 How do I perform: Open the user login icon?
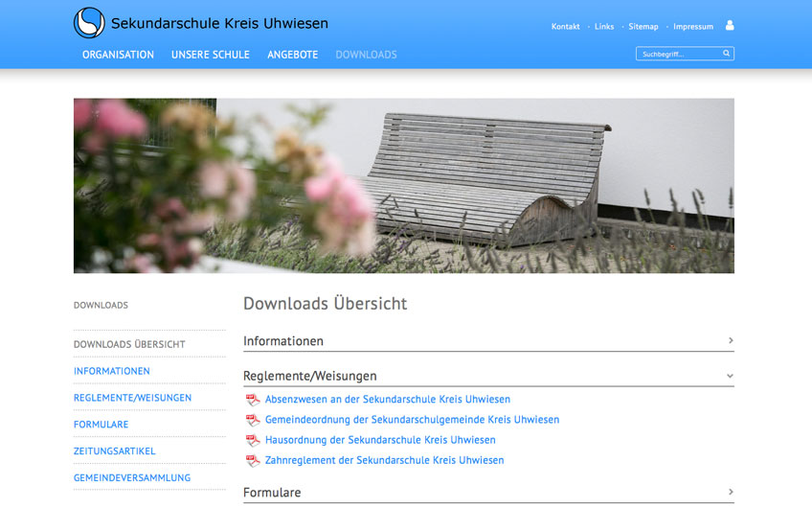(x=730, y=25)
